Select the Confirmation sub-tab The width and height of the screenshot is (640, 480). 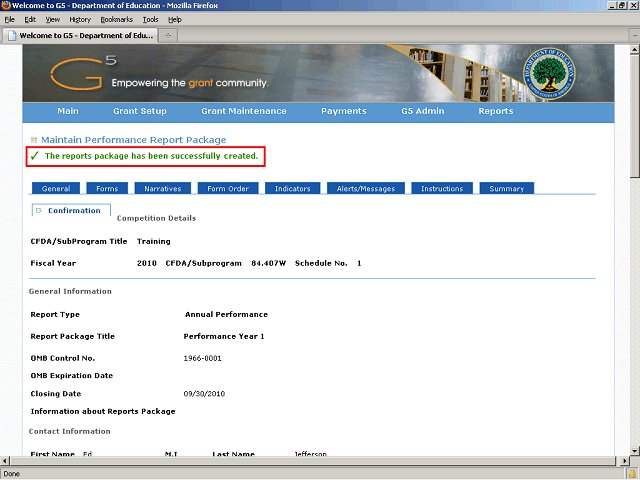71,211
